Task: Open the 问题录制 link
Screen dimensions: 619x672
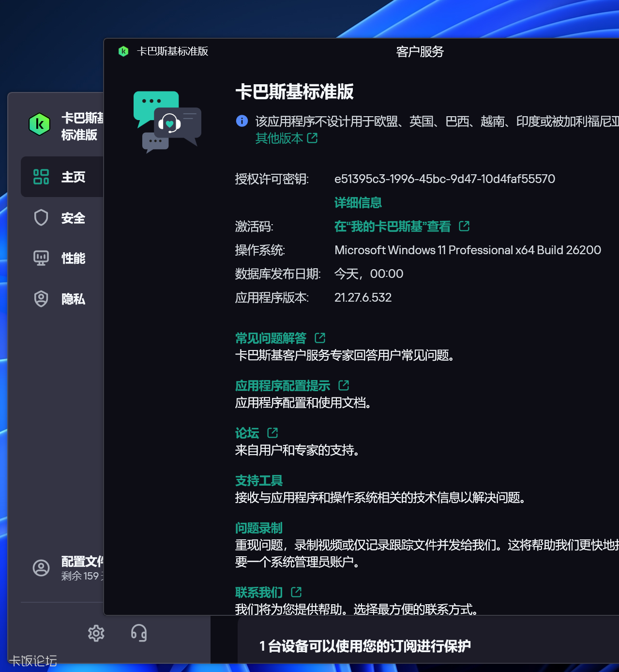Action: point(259,528)
